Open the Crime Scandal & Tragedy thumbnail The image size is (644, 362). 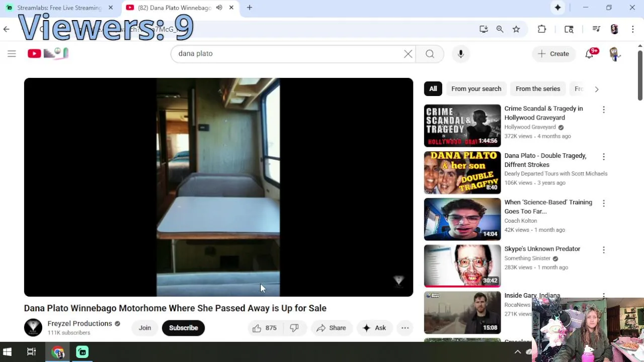[x=462, y=126]
